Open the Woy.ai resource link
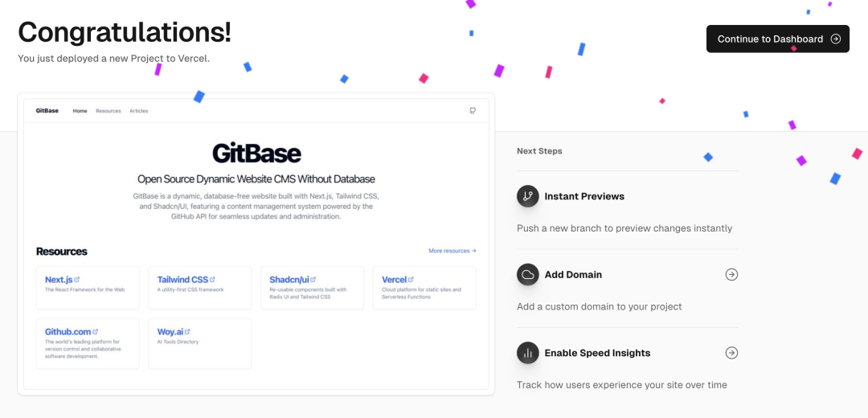Screen dimensions: 868x418 click(170, 332)
